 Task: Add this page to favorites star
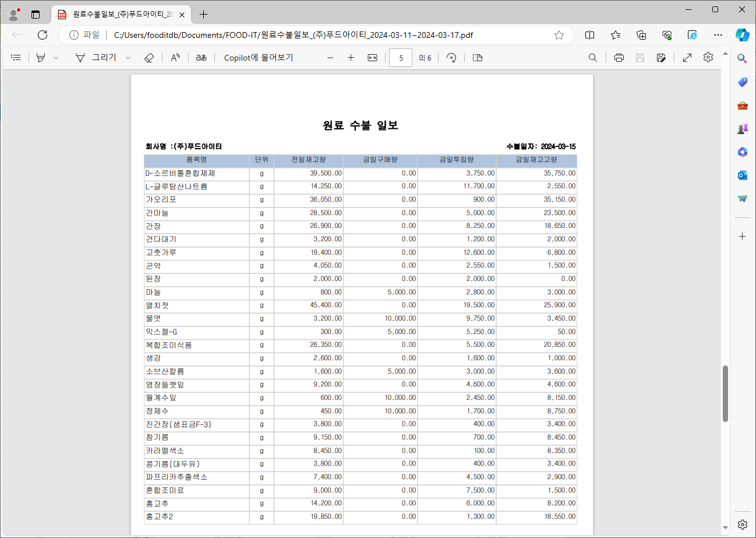[x=559, y=35]
